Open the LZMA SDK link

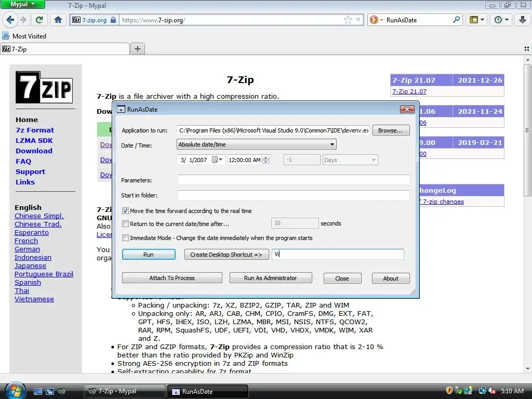pyautogui.click(x=34, y=140)
